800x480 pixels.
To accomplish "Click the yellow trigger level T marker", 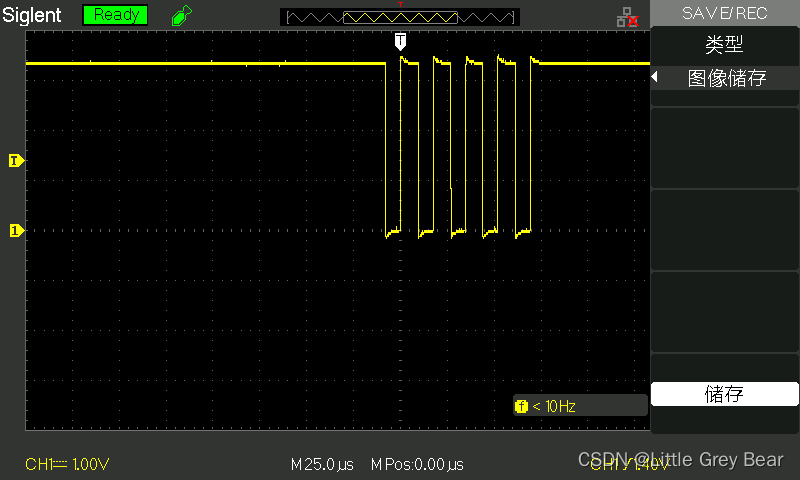I will pos(16,161).
